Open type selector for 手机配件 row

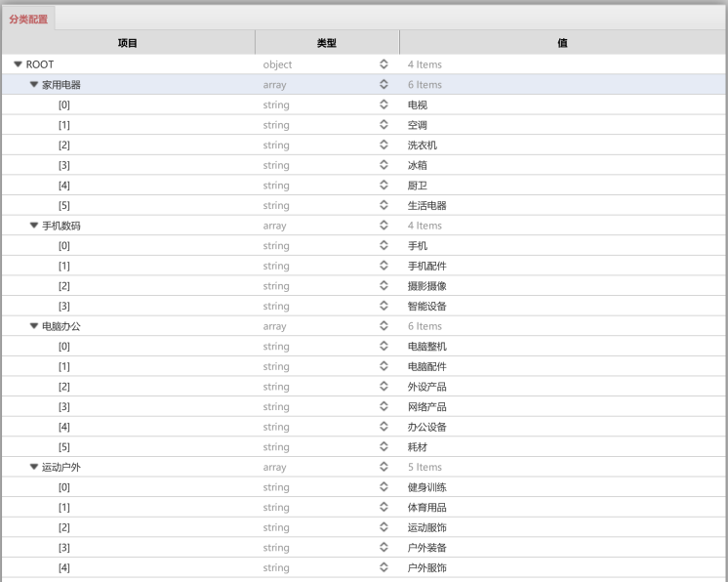384,266
